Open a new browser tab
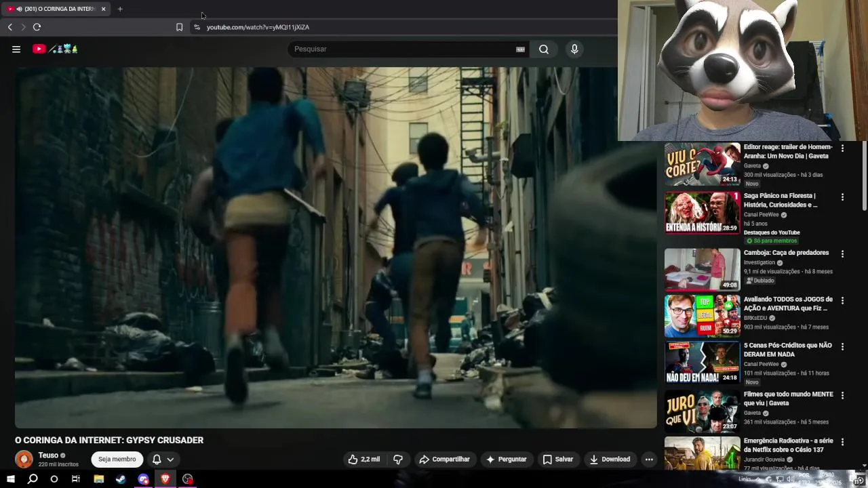This screenshot has width=868, height=488. 120,9
